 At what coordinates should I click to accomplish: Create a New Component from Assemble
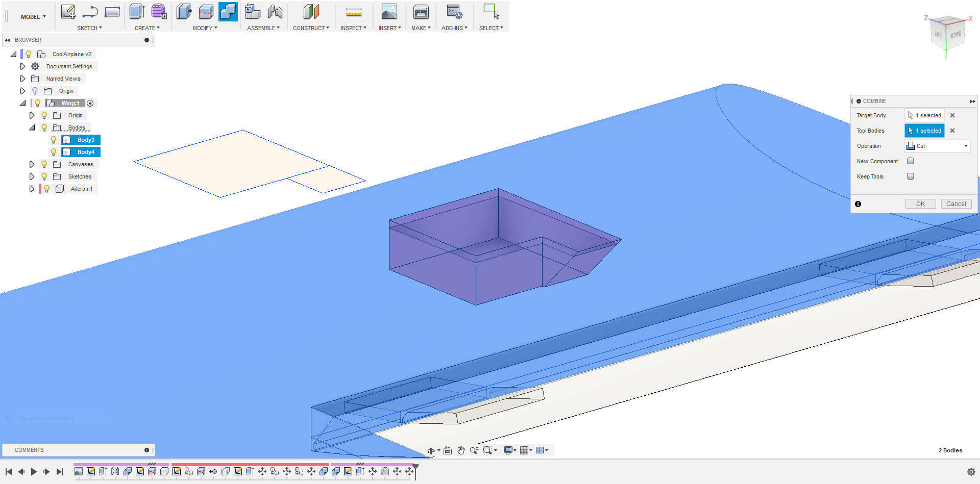(252, 12)
